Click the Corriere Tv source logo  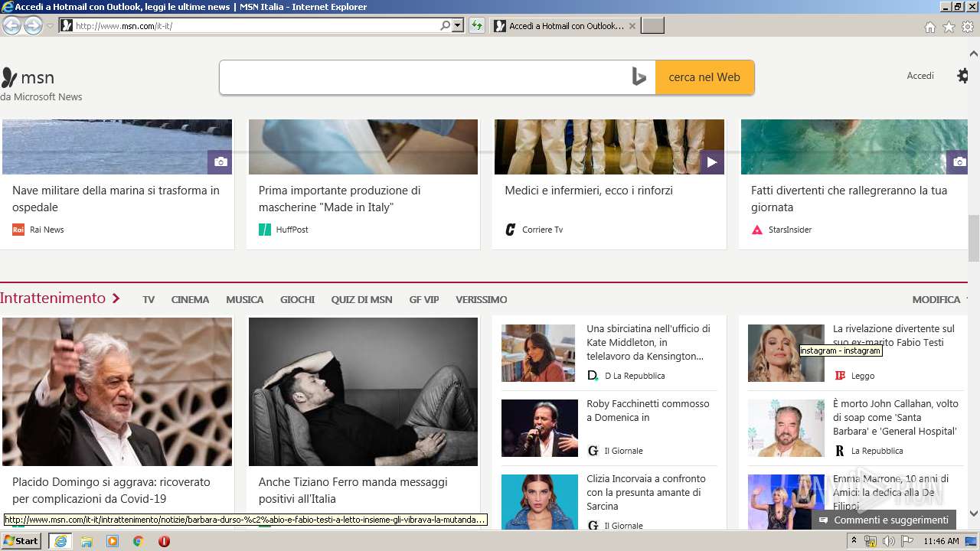point(511,230)
